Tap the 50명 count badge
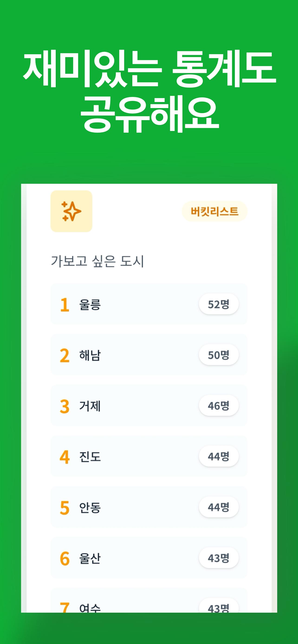 218,355
